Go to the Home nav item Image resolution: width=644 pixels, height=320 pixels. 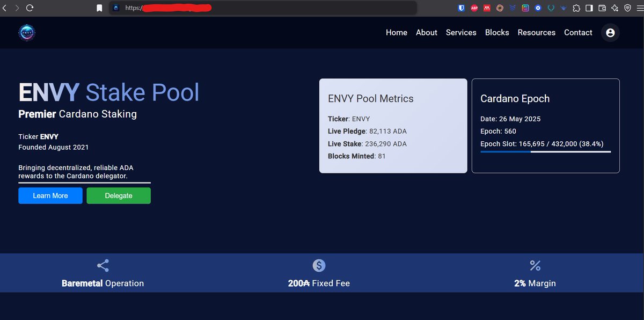click(x=397, y=33)
